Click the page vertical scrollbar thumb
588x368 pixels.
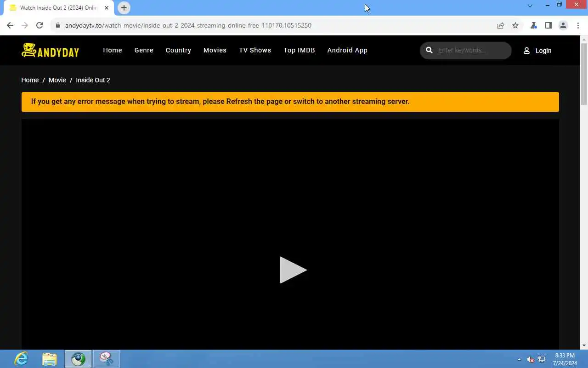[584, 74]
